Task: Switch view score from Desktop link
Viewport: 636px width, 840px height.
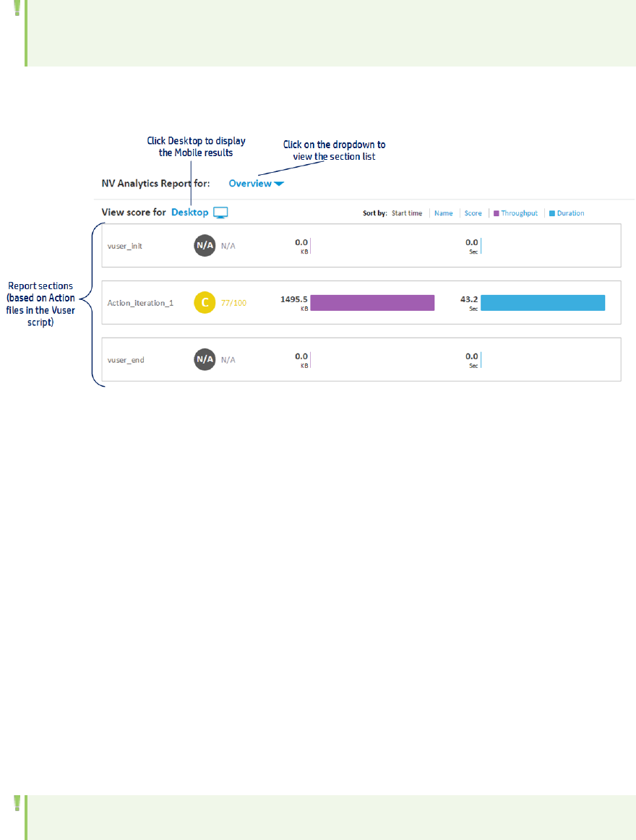Action: pyautogui.click(x=189, y=213)
